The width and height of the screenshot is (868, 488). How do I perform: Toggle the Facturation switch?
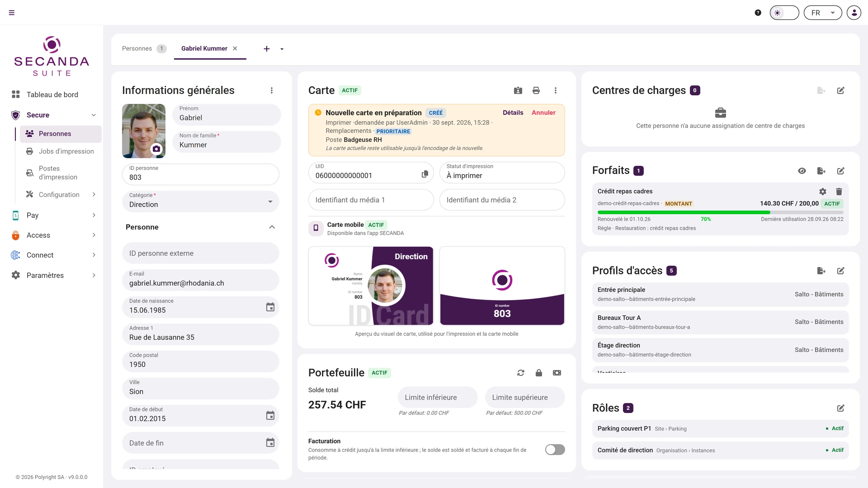coord(555,450)
